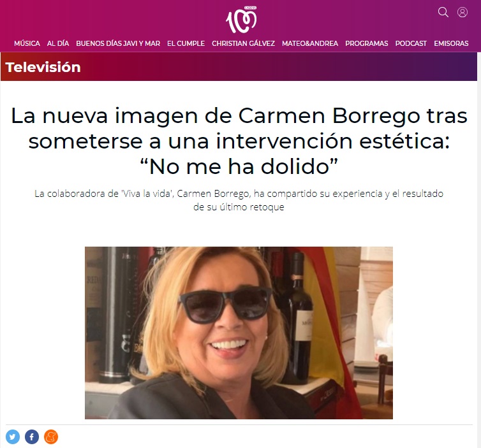Click the article subtitle about 'Viva la vida'
The image size is (481, 448).
point(239,200)
